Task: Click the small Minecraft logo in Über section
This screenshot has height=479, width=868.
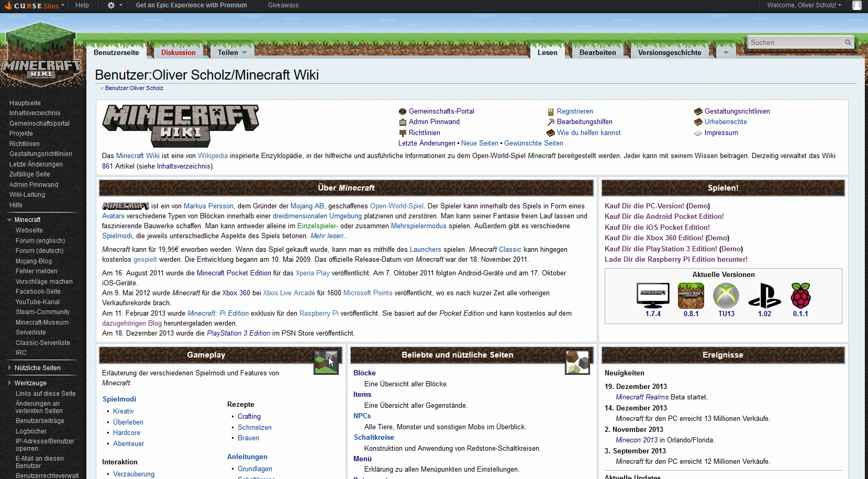Action: (126, 206)
